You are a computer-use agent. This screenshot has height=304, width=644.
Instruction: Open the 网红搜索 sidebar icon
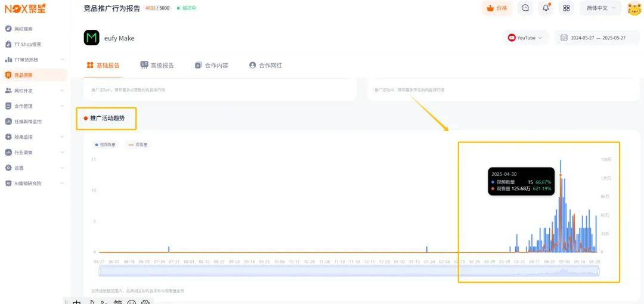point(8,29)
